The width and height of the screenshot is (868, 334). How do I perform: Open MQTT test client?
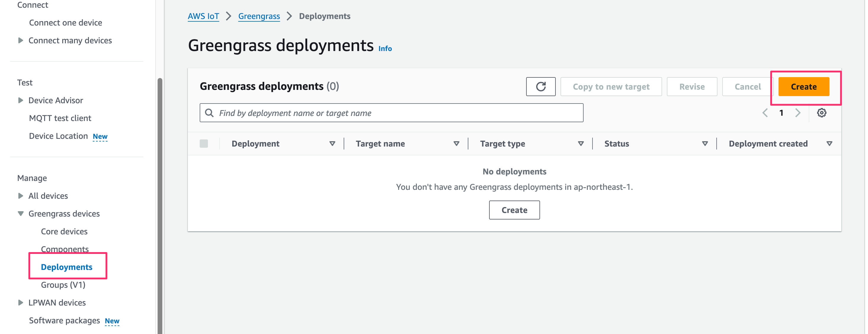60,118
